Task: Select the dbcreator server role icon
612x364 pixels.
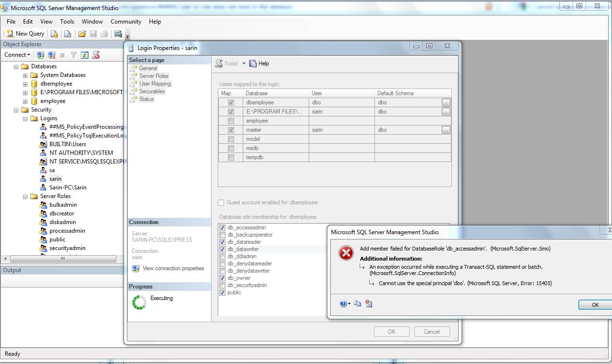Action: pyautogui.click(x=43, y=213)
